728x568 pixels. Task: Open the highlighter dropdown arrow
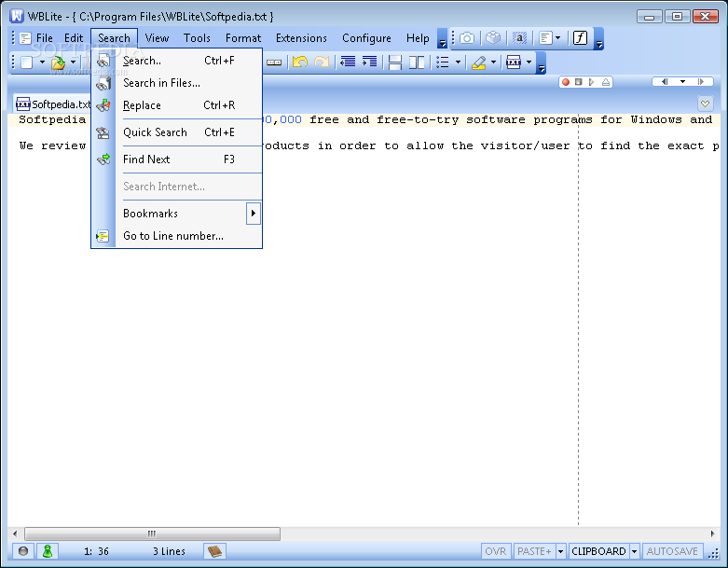[493, 62]
